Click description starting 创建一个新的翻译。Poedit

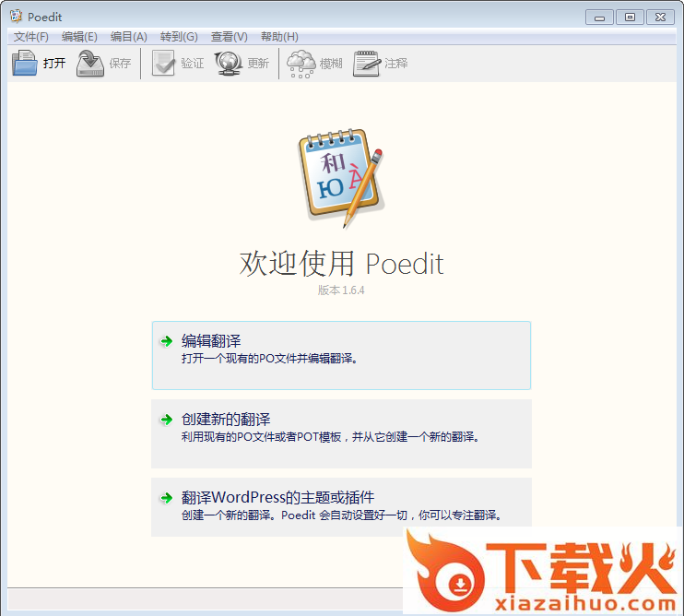pyautogui.click(x=341, y=515)
